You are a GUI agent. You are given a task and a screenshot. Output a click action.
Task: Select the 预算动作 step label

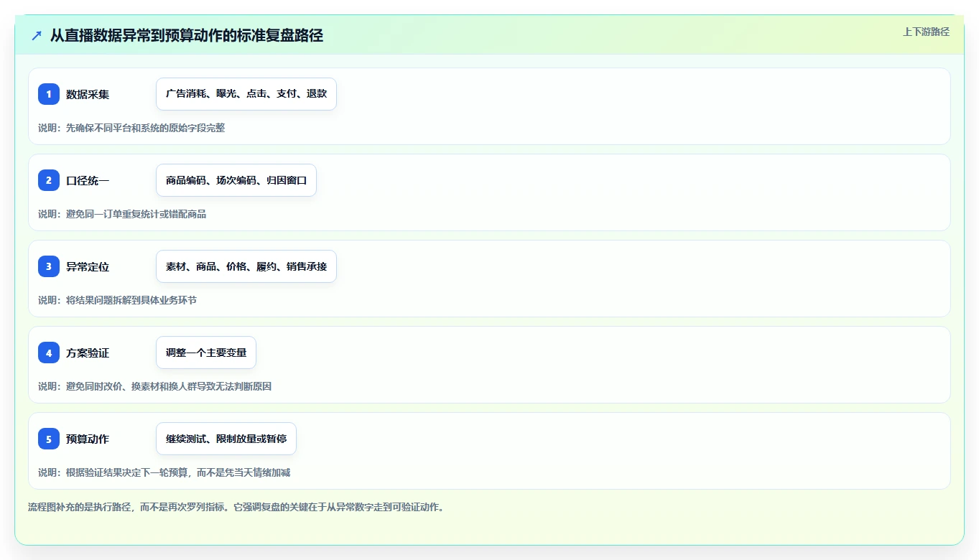click(x=88, y=439)
